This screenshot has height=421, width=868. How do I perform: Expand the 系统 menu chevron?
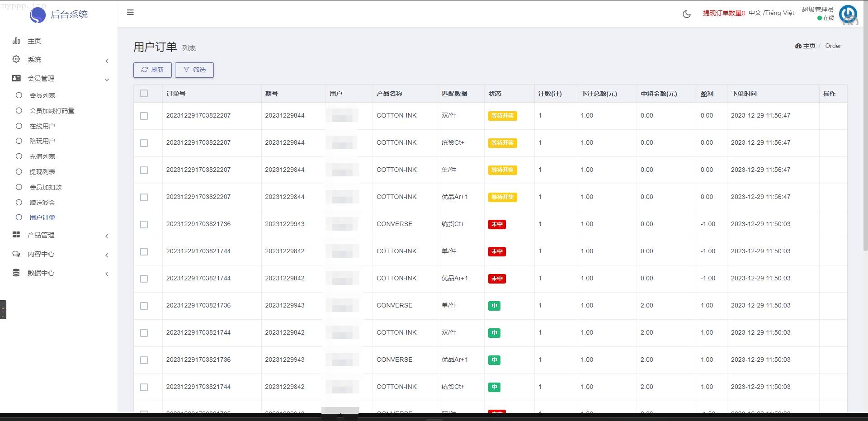click(107, 61)
